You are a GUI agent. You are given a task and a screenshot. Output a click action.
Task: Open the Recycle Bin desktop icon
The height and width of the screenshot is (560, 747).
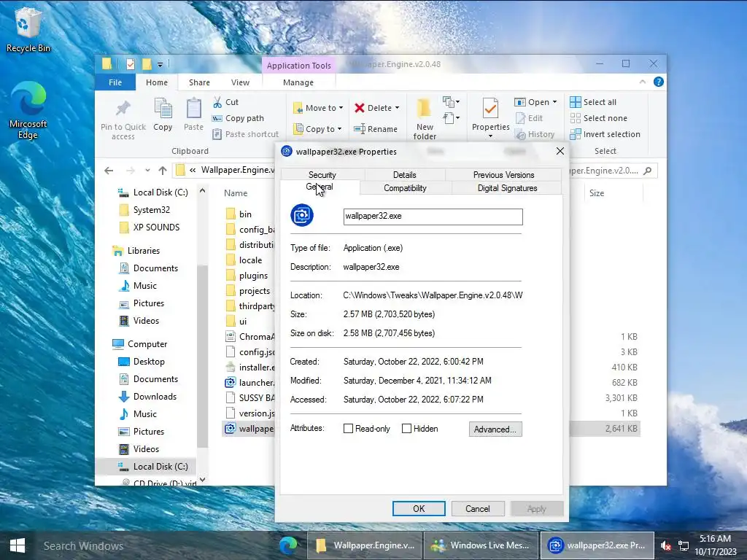point(28,31)
